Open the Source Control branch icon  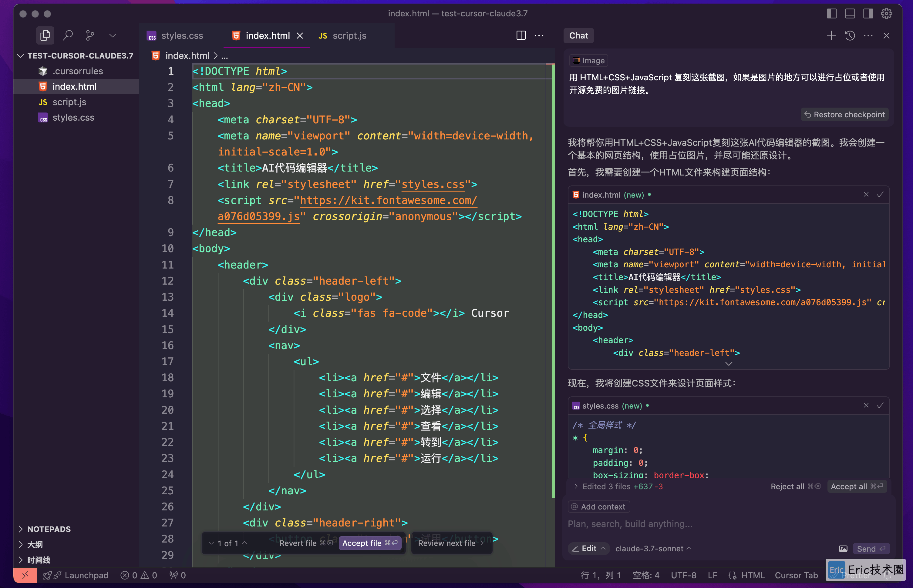coord(90,35)
